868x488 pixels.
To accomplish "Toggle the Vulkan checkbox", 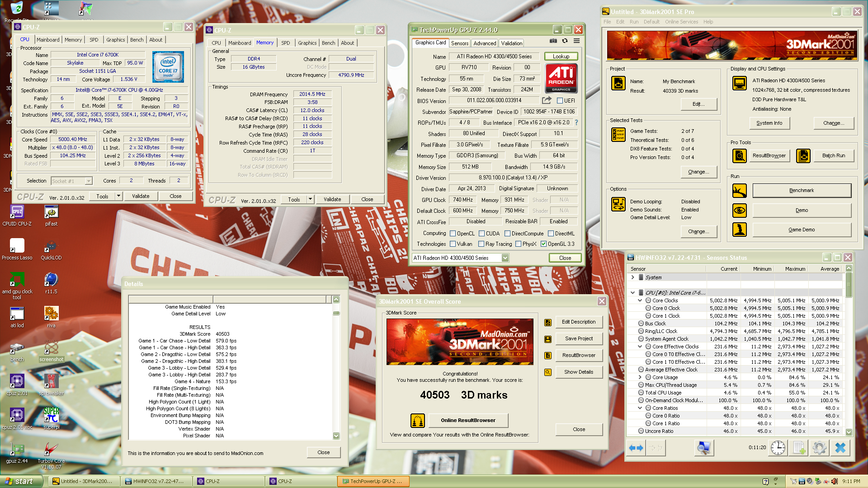I will (x=453, y=244).
